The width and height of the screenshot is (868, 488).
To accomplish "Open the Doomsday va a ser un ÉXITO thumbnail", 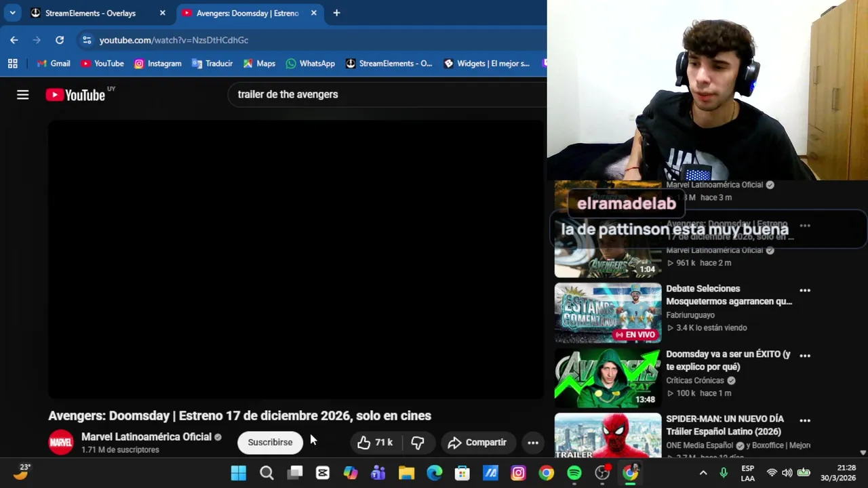I will 608,378.
